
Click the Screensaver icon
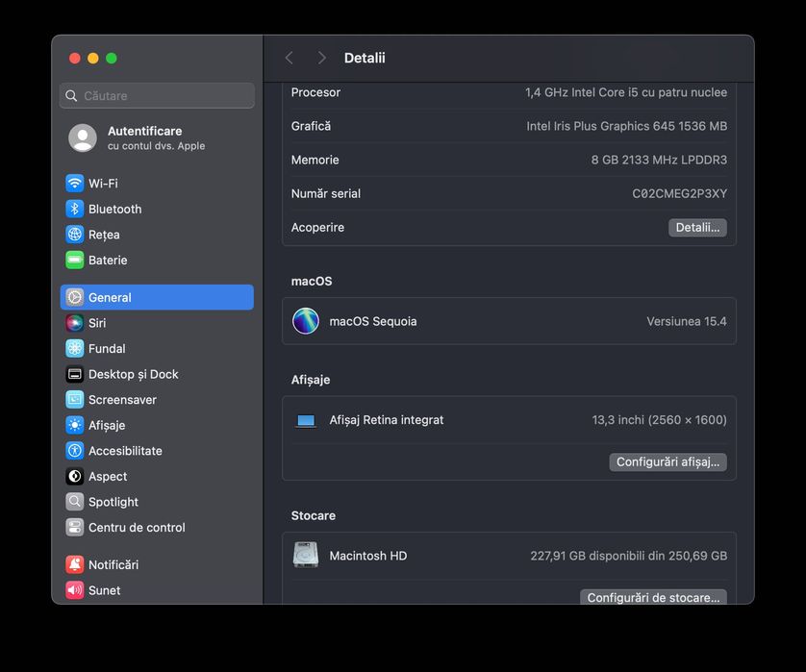[74, 400]
